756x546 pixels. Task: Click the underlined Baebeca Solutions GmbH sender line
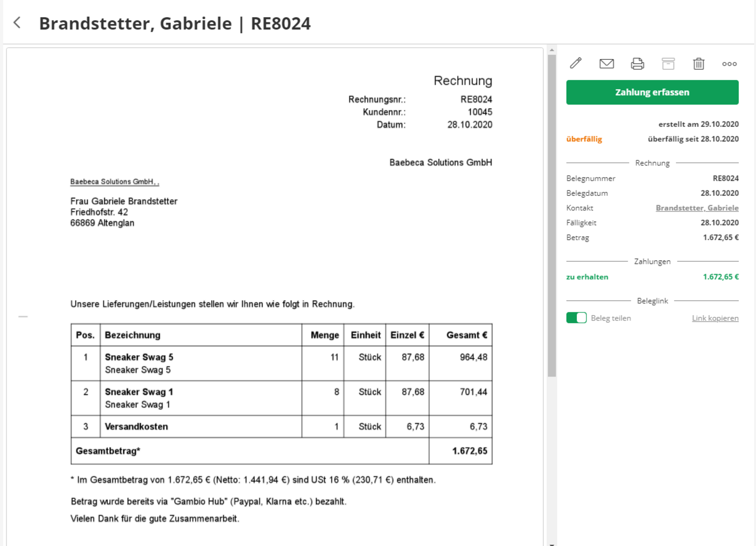115,182
